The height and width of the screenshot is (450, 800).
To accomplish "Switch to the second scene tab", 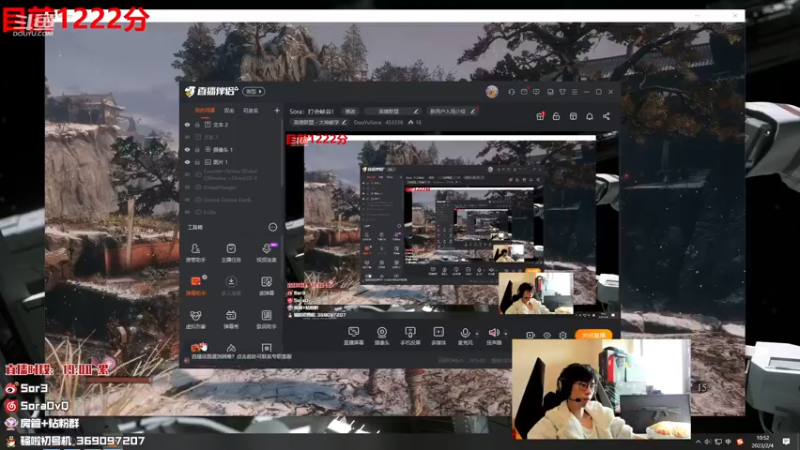I will 229,110.
